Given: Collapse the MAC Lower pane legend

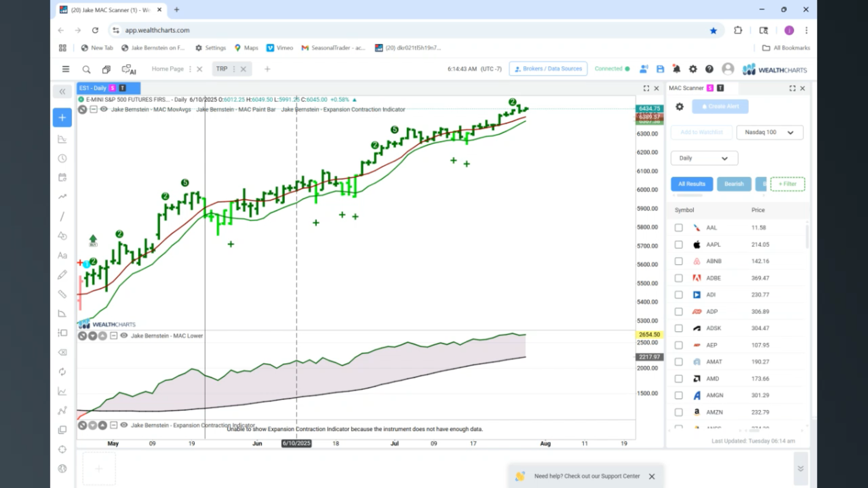Looking at the screenshot, I should (113, 335).
